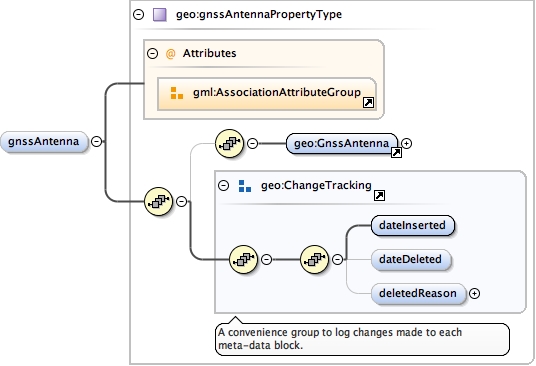
Task: Click the orange attribute group icon
Action: coord(177,93)
